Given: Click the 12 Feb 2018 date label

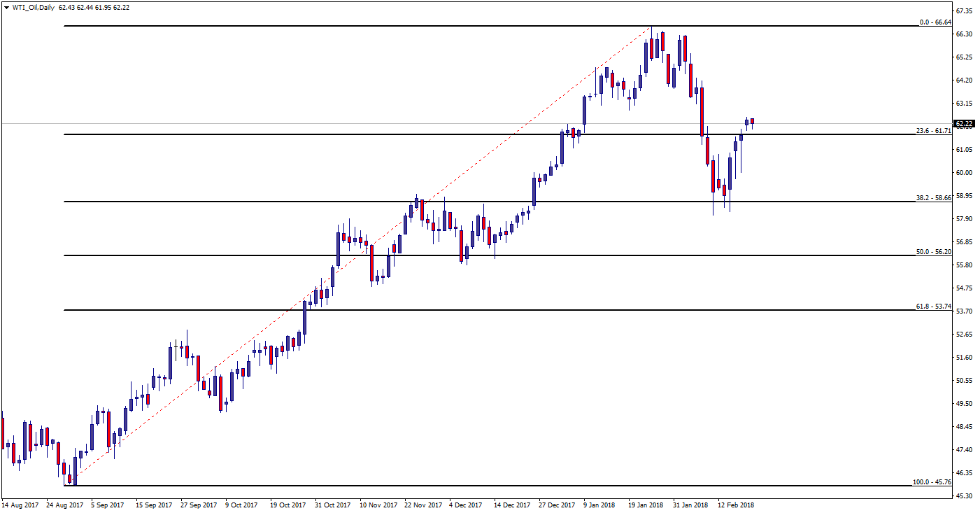Looking at the screenshot, I should pyautogui.click(x=736, y=504).
